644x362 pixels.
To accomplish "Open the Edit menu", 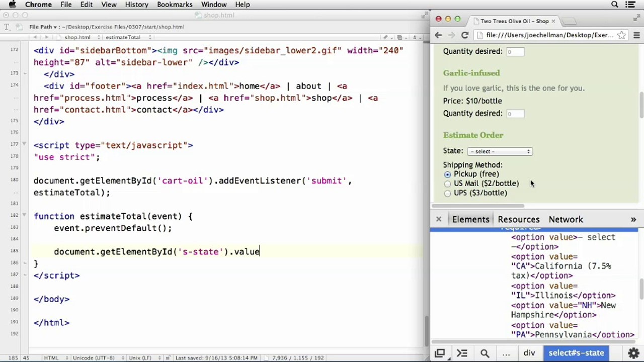I will (x=87, y=5).
